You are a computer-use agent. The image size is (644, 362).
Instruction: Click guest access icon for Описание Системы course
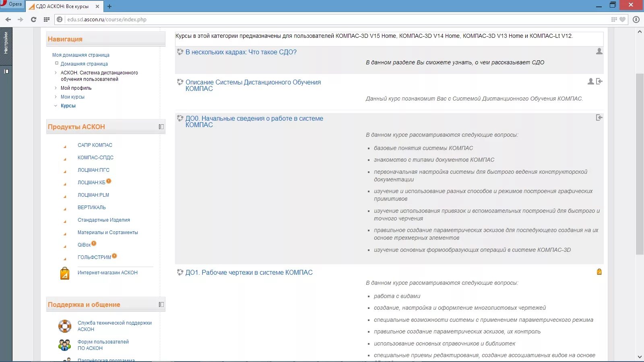(x=590, y=81)
